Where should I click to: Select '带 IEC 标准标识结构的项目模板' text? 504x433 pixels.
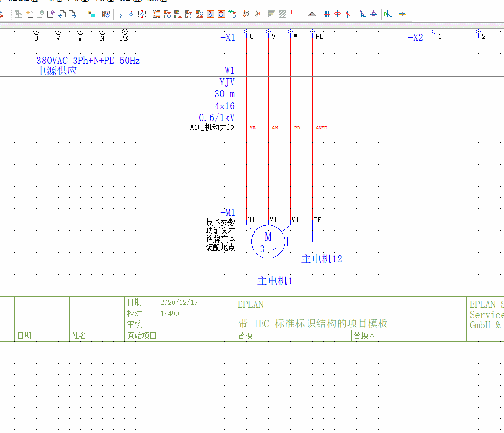point(313,323)
